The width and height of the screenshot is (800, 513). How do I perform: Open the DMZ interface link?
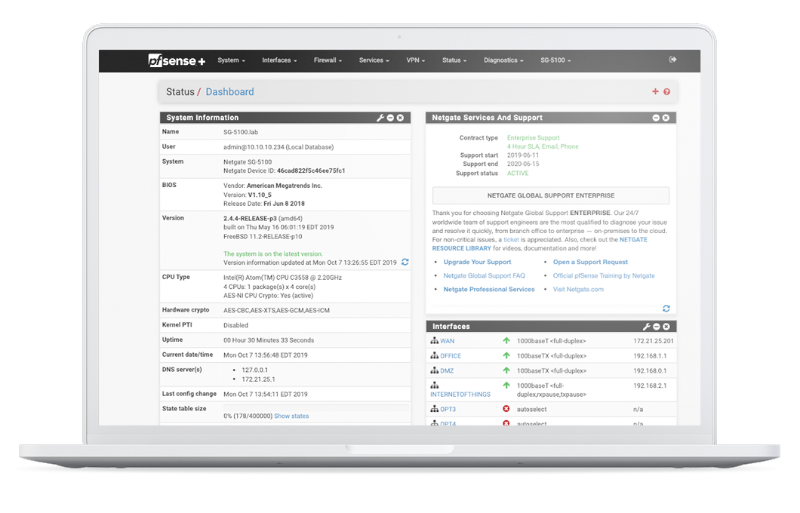447,371
